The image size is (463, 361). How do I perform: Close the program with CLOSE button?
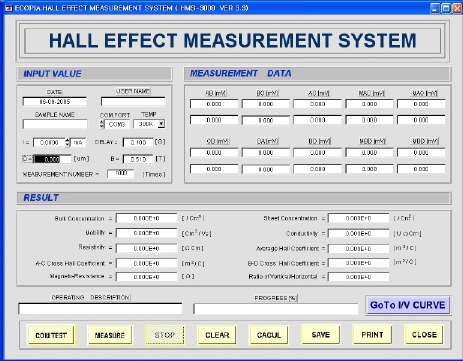424,335
